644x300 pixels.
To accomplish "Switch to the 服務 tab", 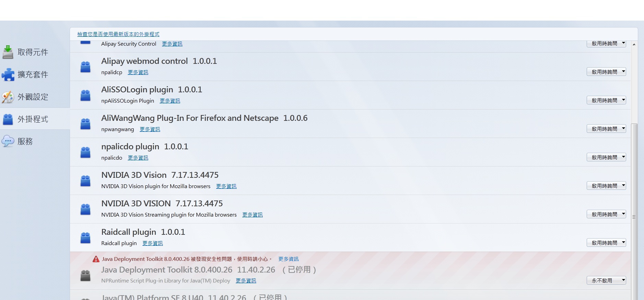I will pyautogui.click(x=35, y=141).
